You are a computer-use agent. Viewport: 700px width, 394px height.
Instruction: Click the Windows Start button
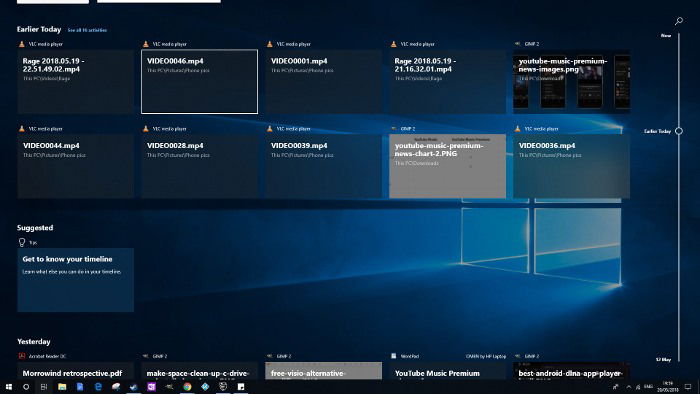click(x=8, y=387)
